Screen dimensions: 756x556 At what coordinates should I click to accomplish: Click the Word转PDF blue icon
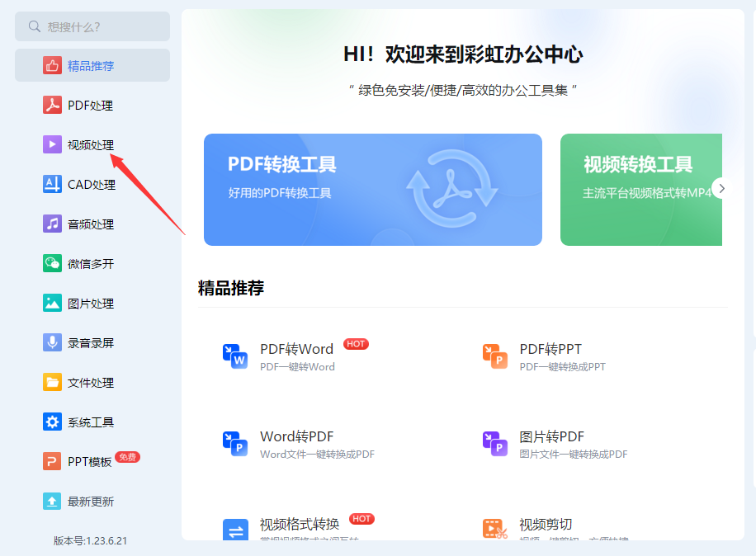coord(235,444)
